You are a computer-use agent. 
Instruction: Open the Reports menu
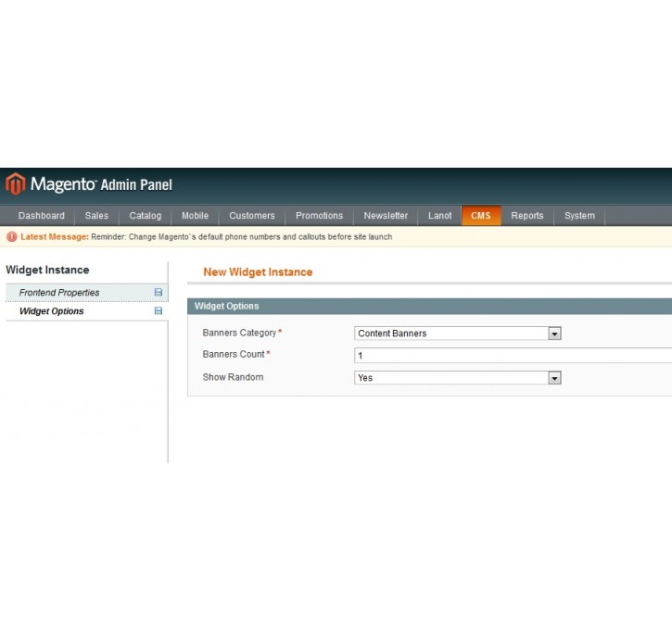527,216
